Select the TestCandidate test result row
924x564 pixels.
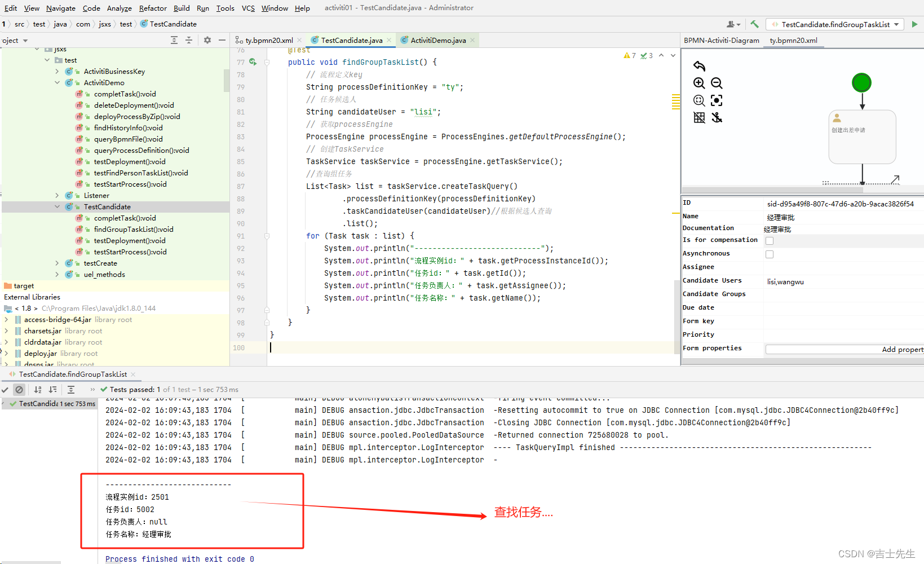49,404
